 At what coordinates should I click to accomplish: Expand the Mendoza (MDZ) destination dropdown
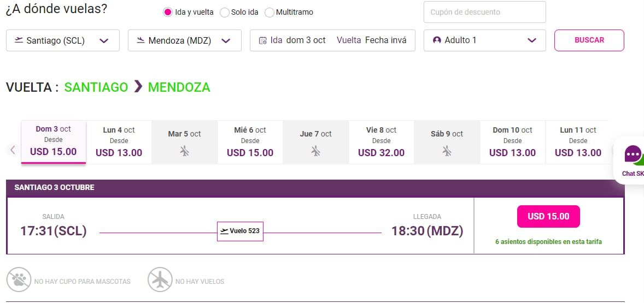tap(226, 40)
